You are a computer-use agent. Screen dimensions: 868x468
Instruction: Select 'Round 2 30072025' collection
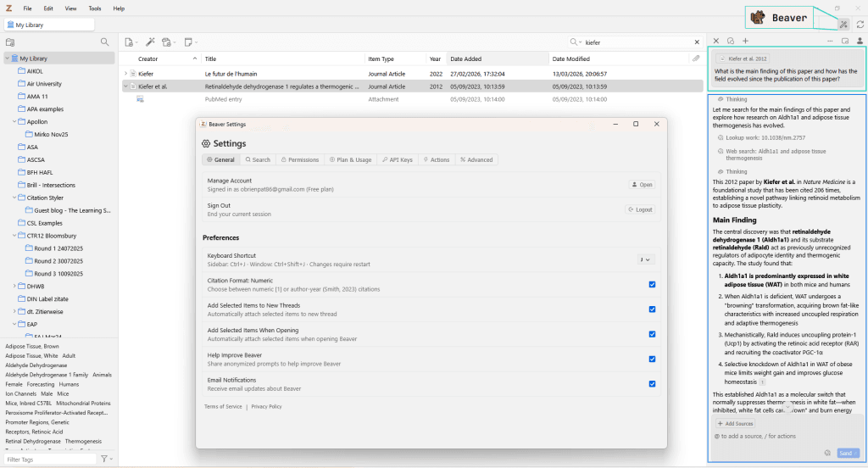pyautogui.click(x=58, y=261)
